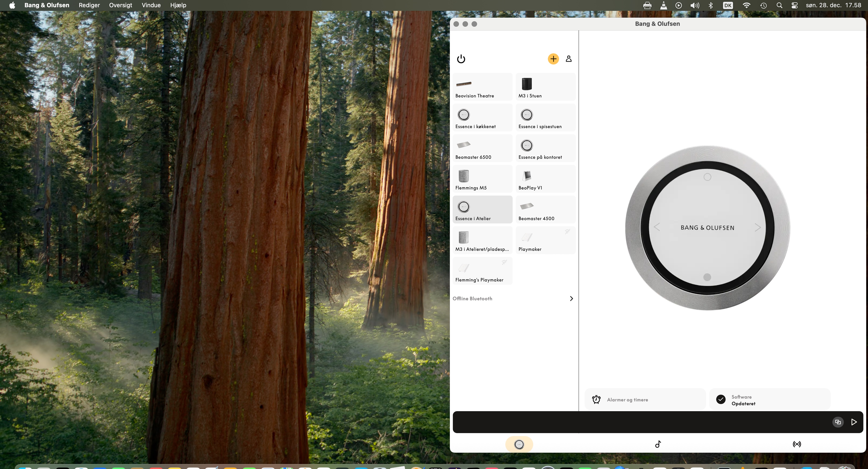Click the multiroom icon in player bar

(x=838, y=422)
